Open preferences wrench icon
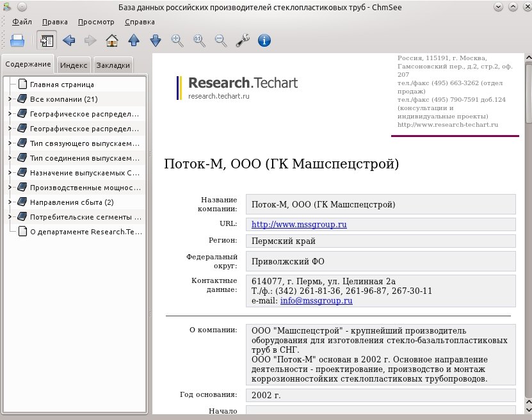Screen dimensions: 532x420 click(243, 41)
